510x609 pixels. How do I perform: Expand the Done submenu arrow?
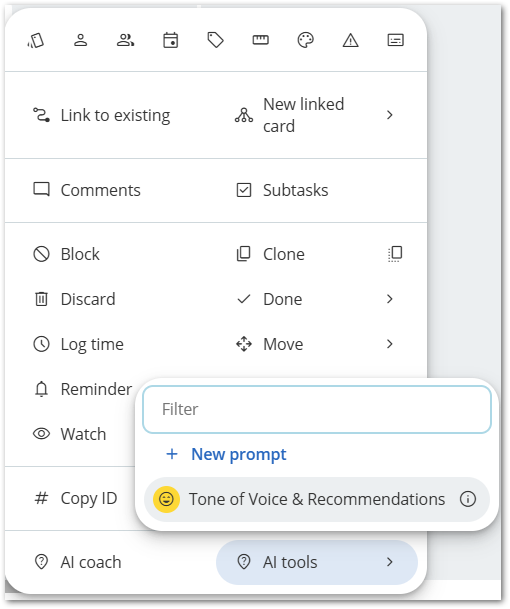pos(390,299)
